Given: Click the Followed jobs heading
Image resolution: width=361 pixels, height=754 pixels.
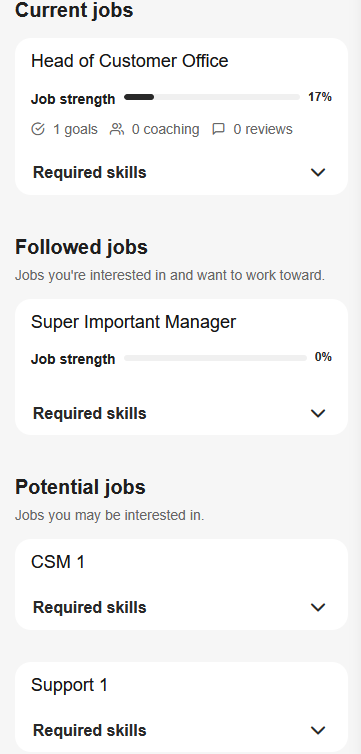Looking at the screenshot, I should [81, 247].
